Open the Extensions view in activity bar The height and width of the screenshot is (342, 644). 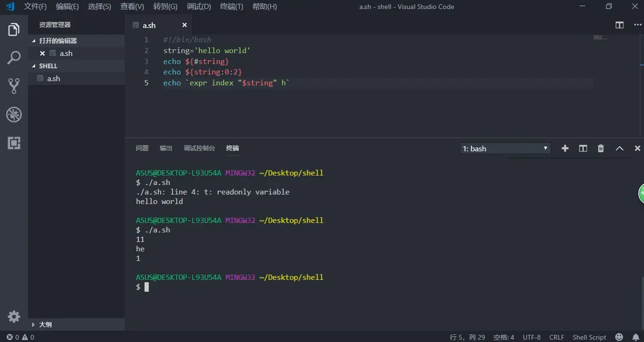pyautogui.click(x=14, y=143)
